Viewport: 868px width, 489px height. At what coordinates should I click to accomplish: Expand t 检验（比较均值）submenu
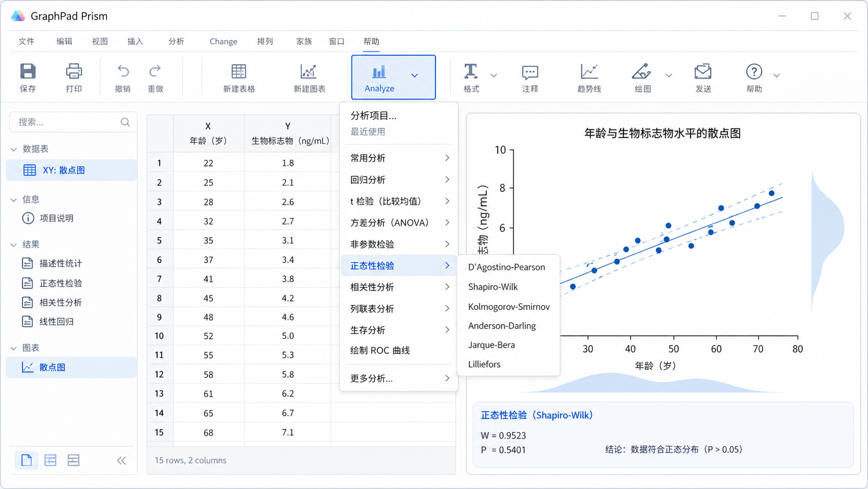pyautogui.click(x=399, y=201)
